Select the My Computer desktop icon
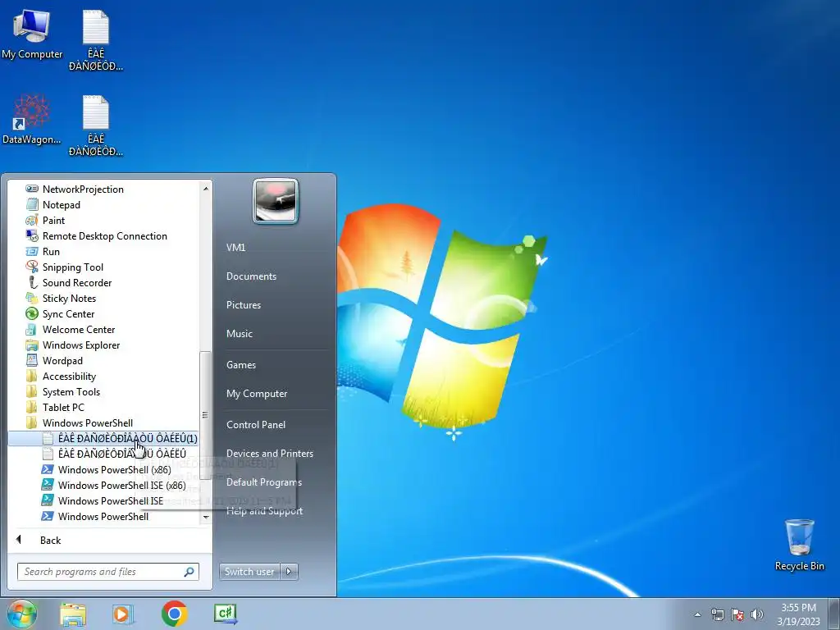Screen dimensions: 840x630 32,34
